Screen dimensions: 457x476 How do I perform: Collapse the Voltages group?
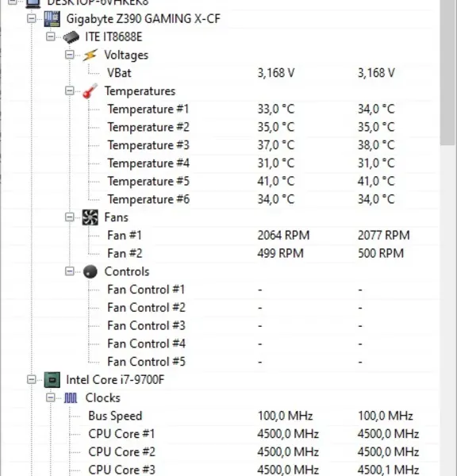(70, 55)
